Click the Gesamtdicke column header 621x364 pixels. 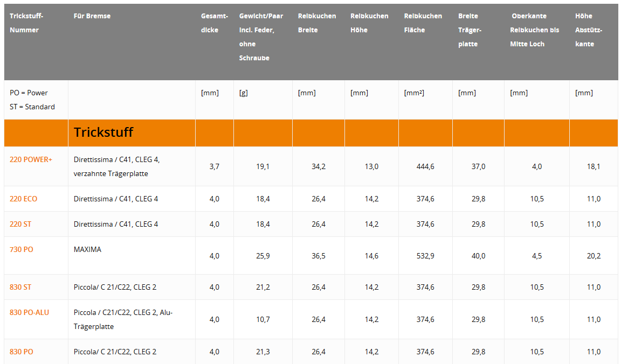point(214,23)
